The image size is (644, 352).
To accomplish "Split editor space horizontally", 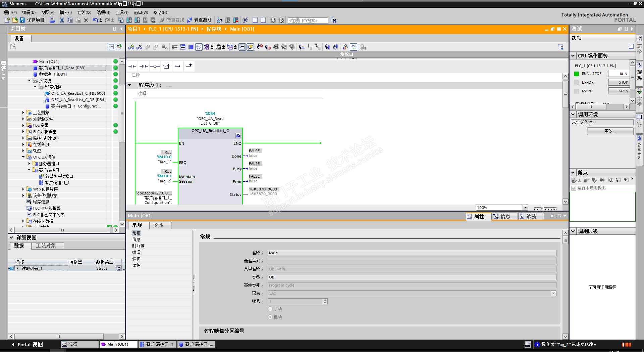I will point(255,20).
